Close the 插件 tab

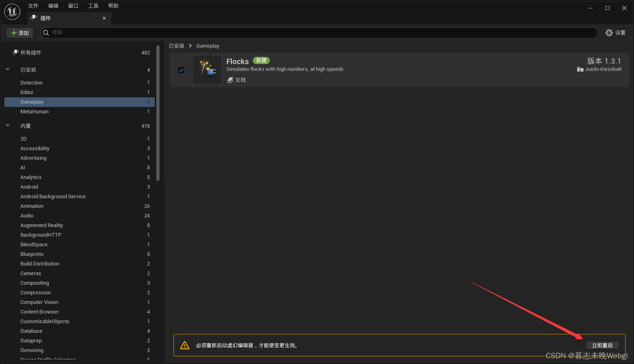(104, 18)
